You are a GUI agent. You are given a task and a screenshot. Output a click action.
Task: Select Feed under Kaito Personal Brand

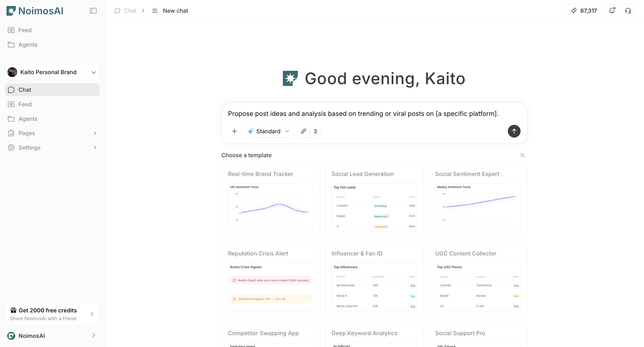(x=52, y=104)
